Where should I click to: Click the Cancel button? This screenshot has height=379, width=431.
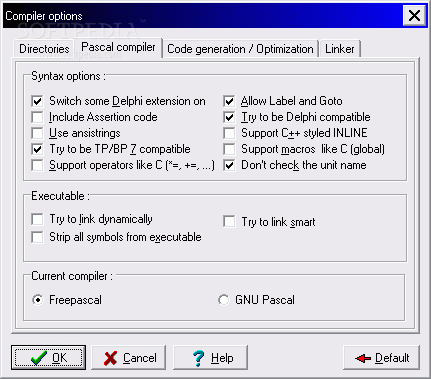[129, 358]
